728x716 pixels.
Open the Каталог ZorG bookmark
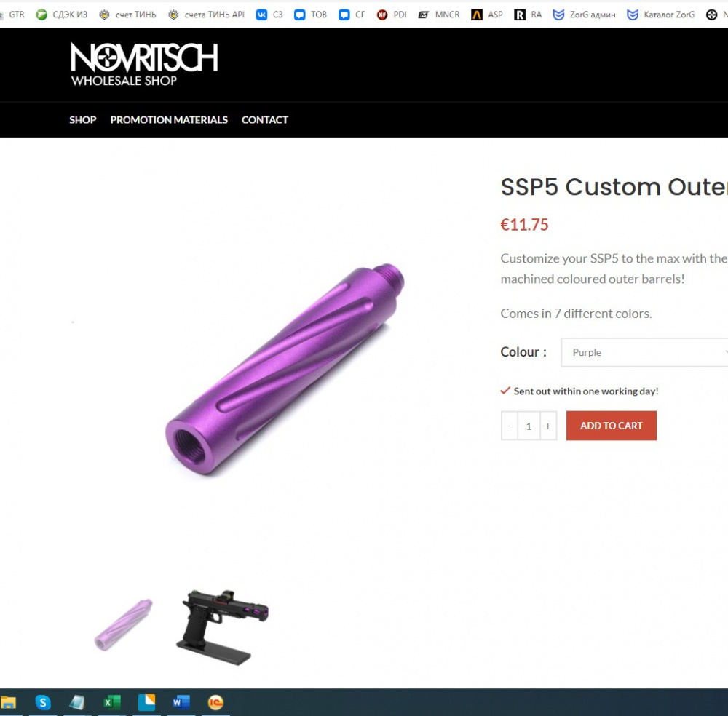[661, 15]
